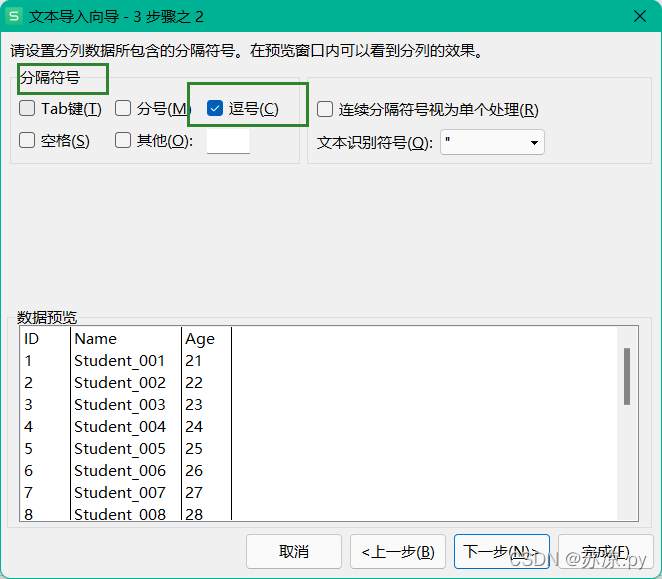Click the 分隔符号 group label
662x579 pixels.
[50, 78]
